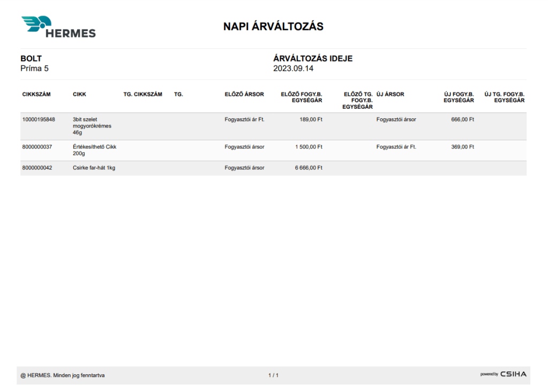Click the ELŐZŐ ÁRSOR column header

click(x=244, y=94)
